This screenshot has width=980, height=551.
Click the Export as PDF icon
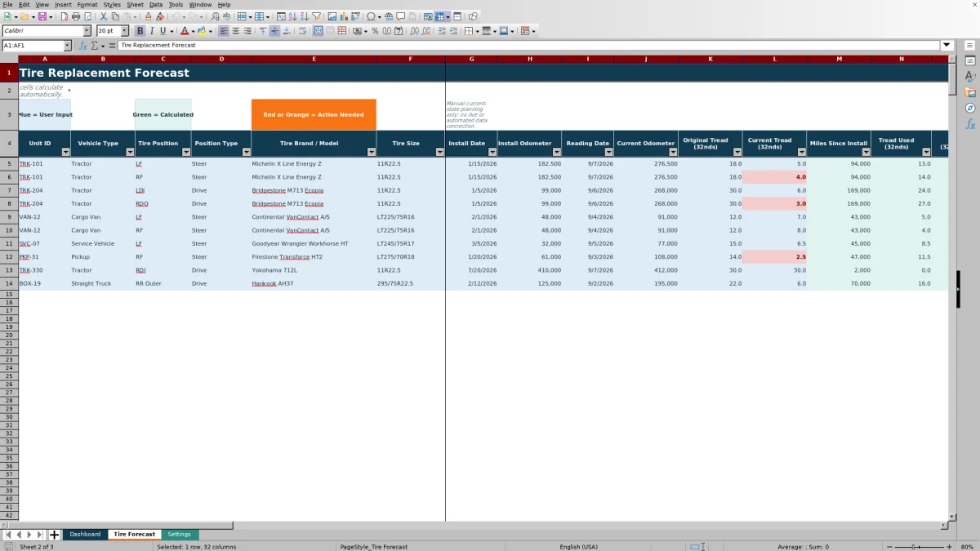65,16
